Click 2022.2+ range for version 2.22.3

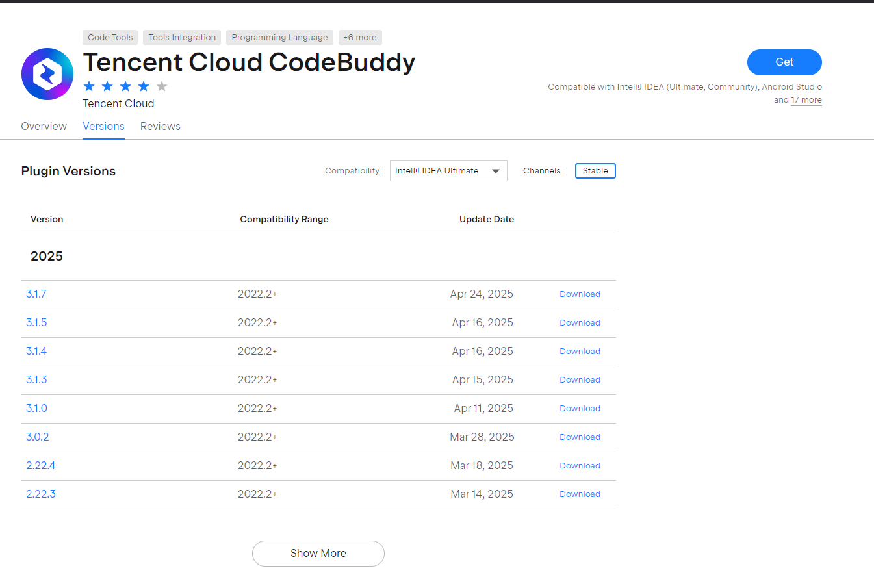tap(257, 494)
